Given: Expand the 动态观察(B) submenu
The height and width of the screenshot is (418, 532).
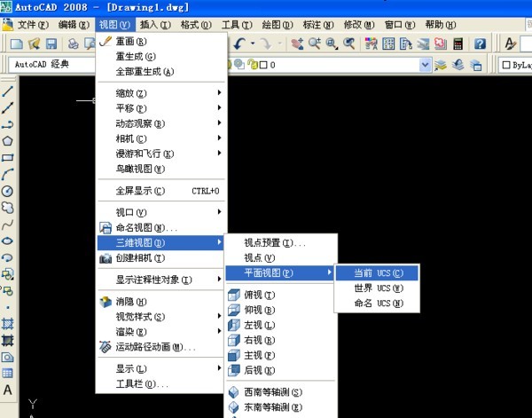Looking at the screenshot, I should point(161,123).
